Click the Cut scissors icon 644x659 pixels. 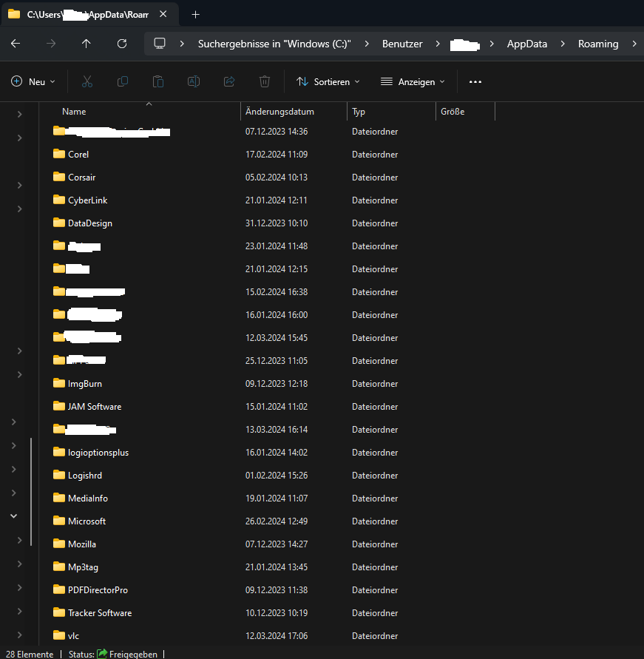[x=87, y=81]
